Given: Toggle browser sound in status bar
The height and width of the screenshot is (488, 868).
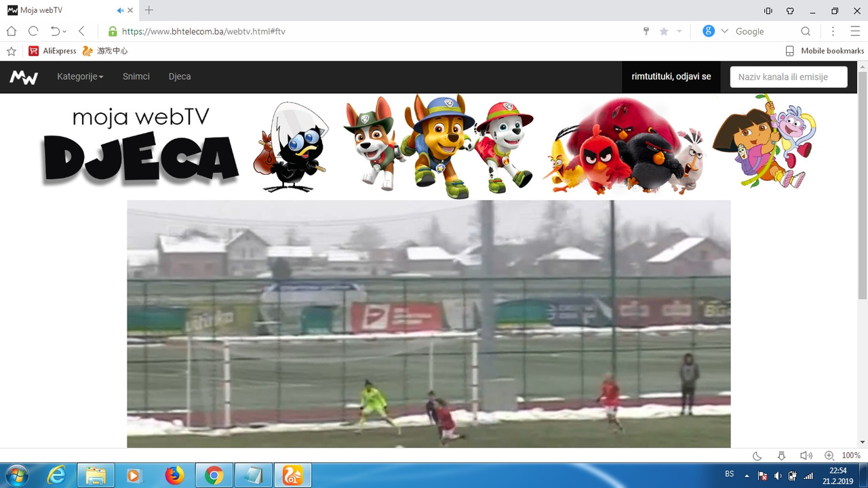Looking at the screenshot, I should coord(806,455).
